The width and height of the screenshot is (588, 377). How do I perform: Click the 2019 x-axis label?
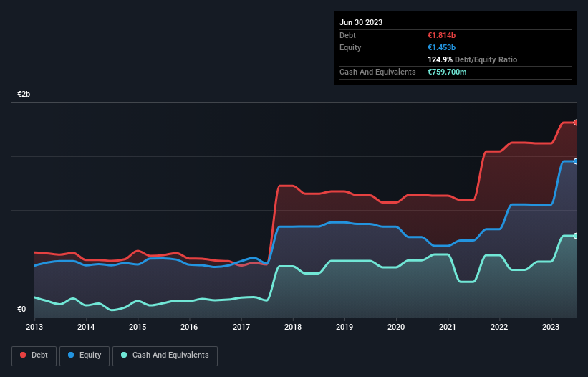pyautogui.click(x=344, y=327)
